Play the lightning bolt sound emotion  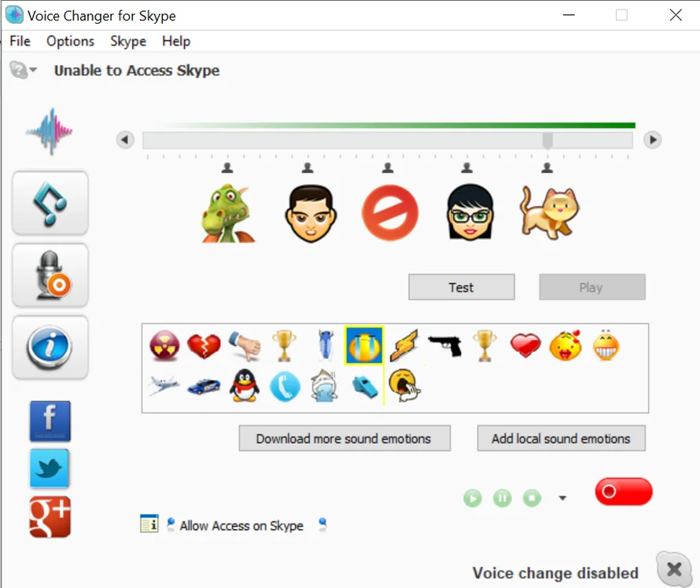(404, 345)
